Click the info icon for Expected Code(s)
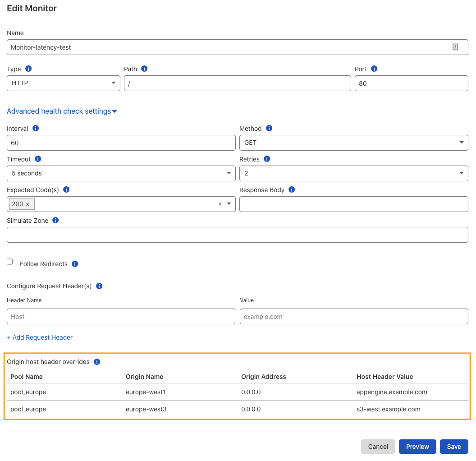The width and height of the screenshot is (476, 461). tap(66, 189)
